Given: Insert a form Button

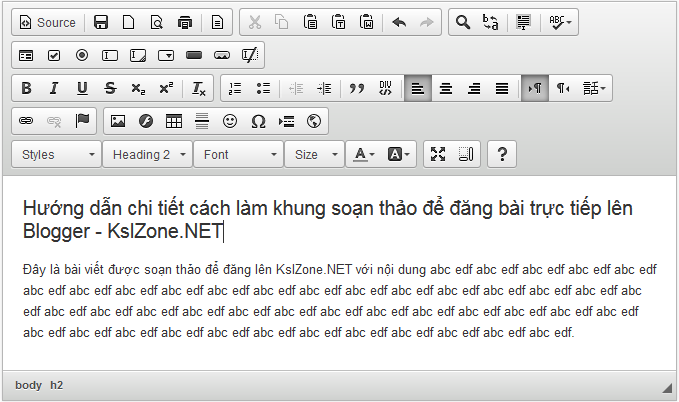Looking at the screenshot, I should point(194,55).
